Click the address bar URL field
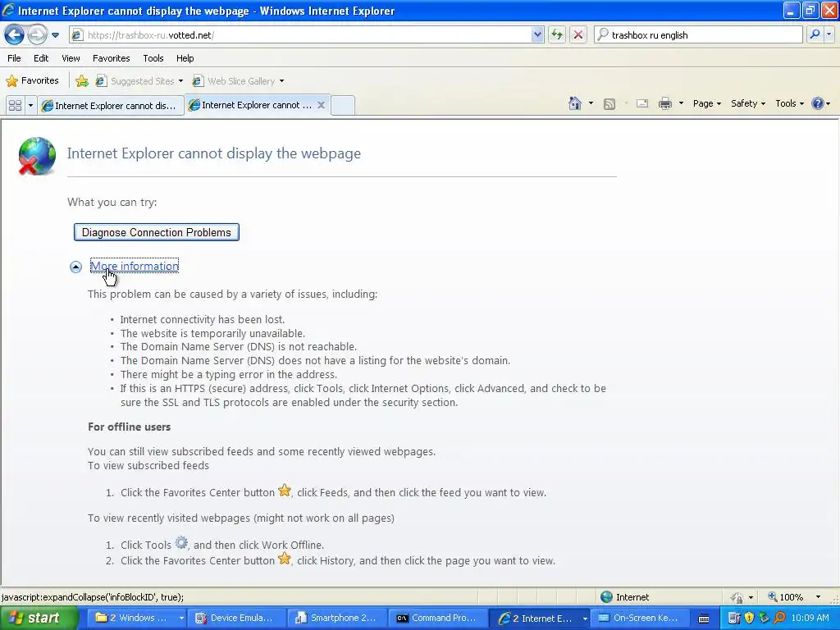 click(307, 35)
